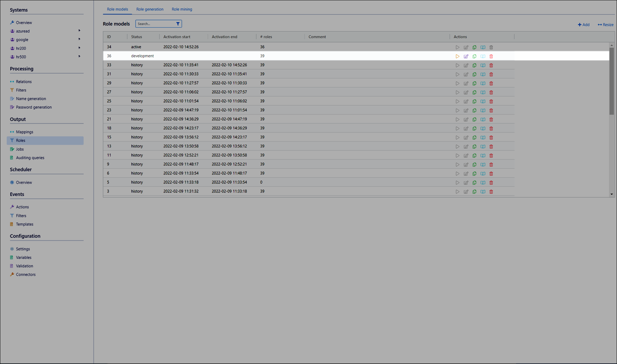Image resolution: width=617 pixels, height=364 pixels.
Task: Duplicate role model 3 with the copy icon
Action: point(474,191)
